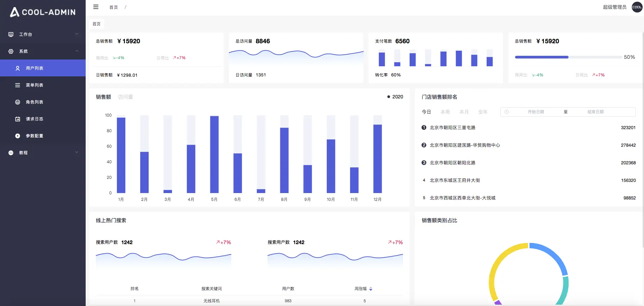
Task: Click the hamburger menu collapse icon
Action: [x=96, y=7]
